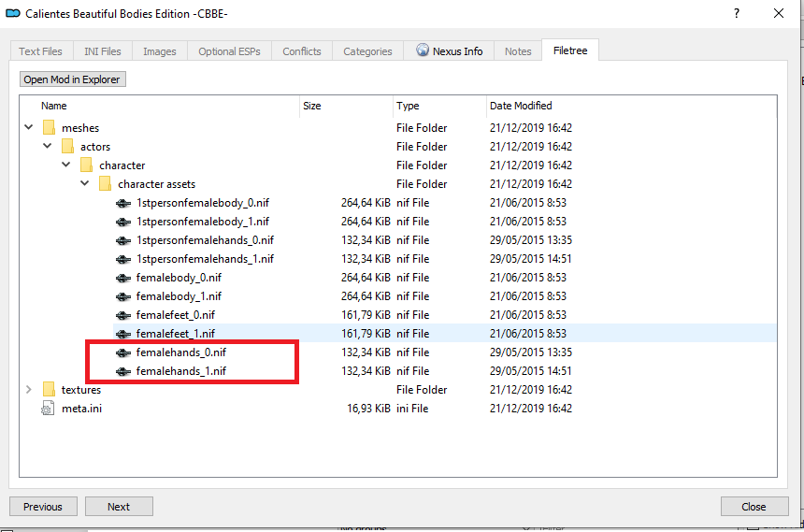Select the femalebody_0.nif file name
The image size is (804, 532).
[179, 278]
